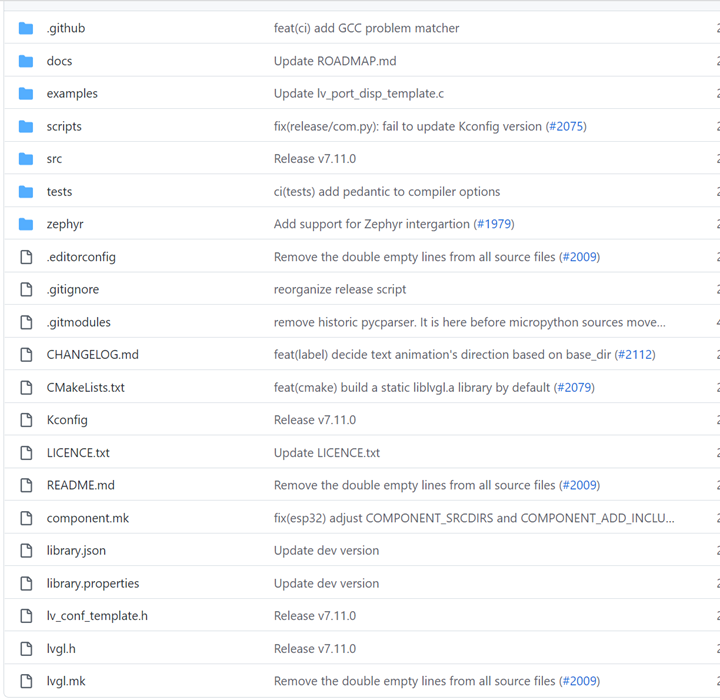720x700 pixels.
Task: Click the folder icon beside scripts
Action: pyautogui.click(x=26, y=126)
